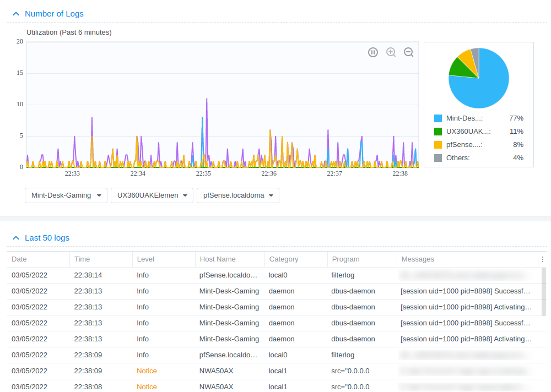Image resolution: width=551 pixels, height=392 pixels.
Task: Click the 8% value for pfSense
Action: click(518, 145)
